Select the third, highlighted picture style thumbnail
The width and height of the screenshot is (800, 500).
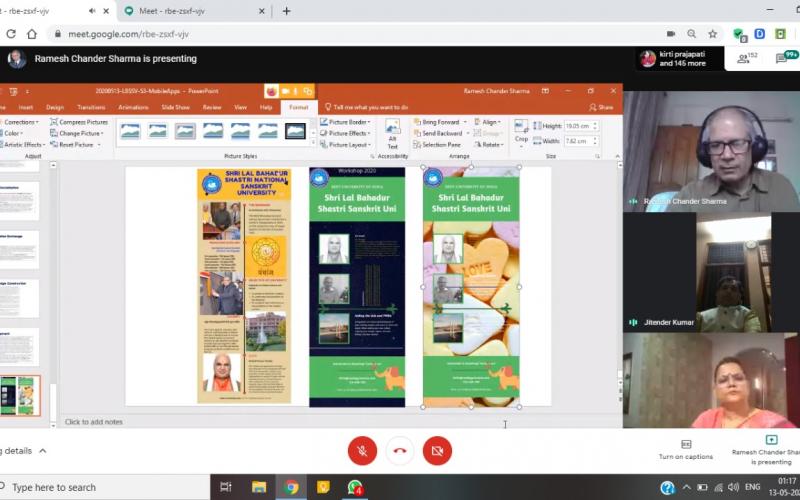pyautogui.click(x=185, y=131)
